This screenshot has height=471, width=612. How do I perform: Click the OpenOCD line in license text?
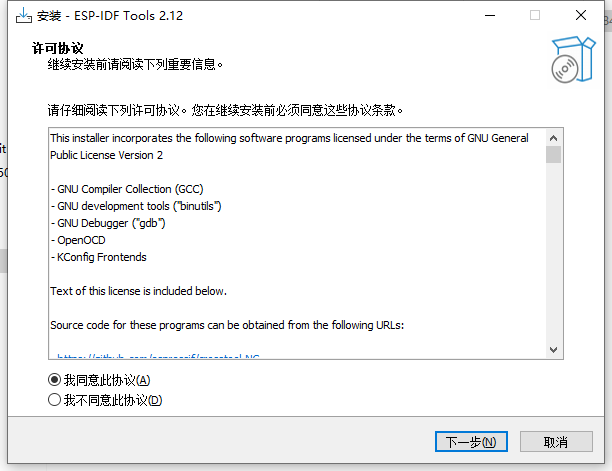tap(80, 240)
